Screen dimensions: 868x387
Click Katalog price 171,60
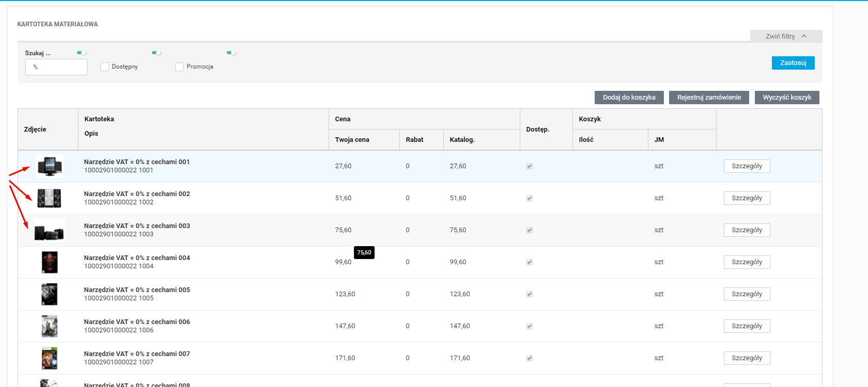(460, 358)
